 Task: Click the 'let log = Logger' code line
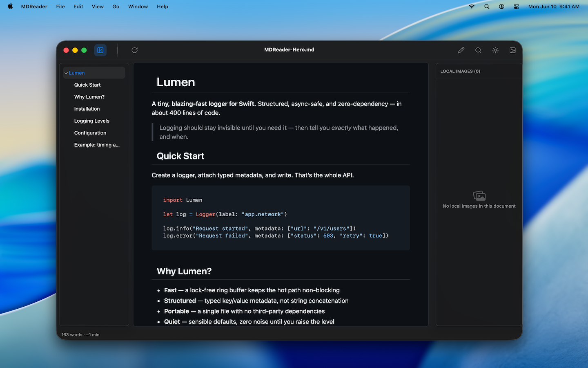[225, 214]
